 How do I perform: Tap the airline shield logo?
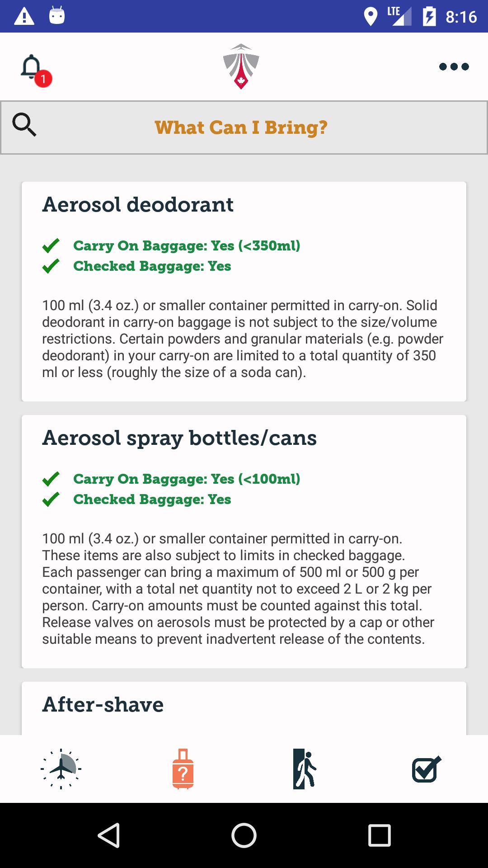[x=241, y=66]
